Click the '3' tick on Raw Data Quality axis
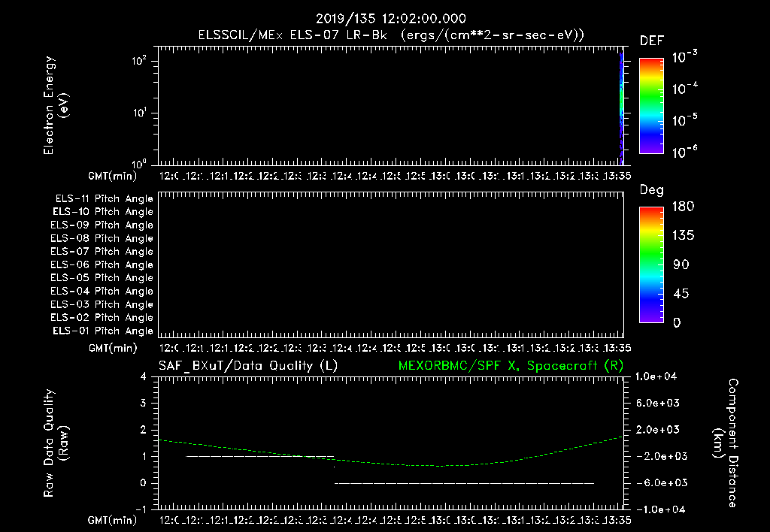Viewport: 770px width, 532px height. point(144,403)
